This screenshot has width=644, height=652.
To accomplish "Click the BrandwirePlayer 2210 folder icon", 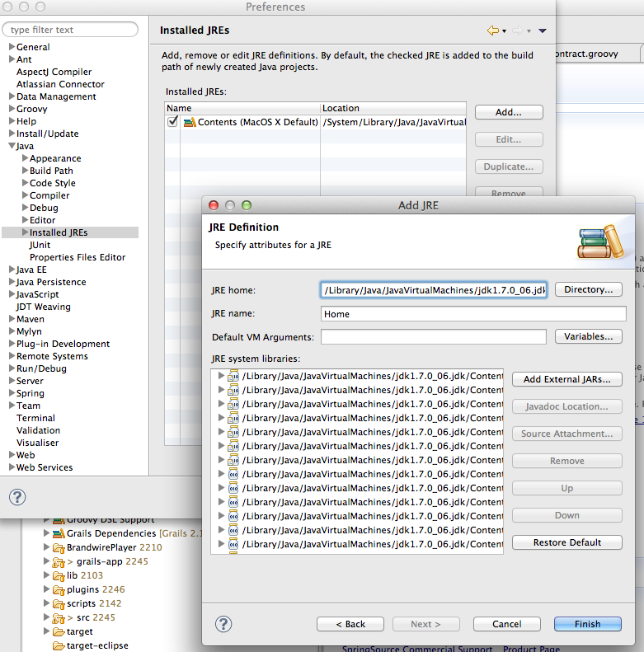I will point(59,548).
